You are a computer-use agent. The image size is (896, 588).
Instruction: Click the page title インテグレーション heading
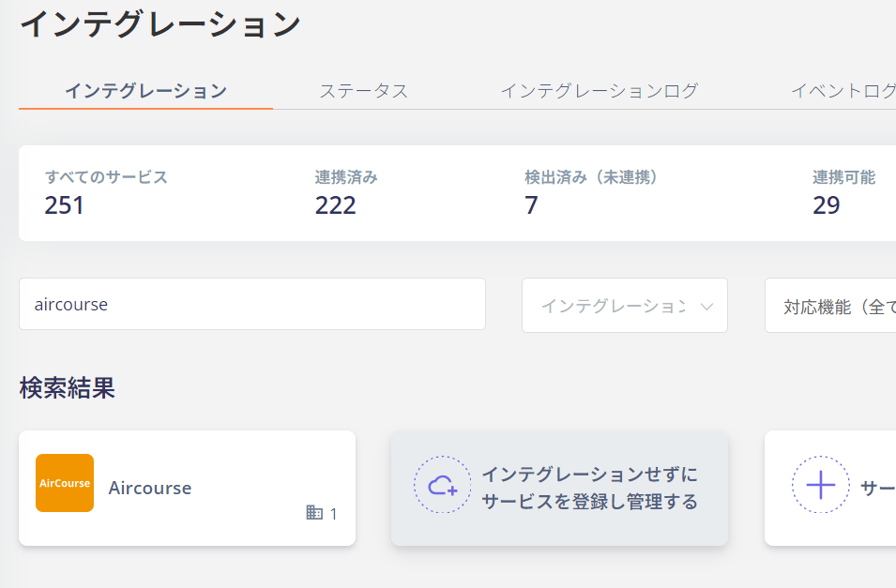click(x=160, y=24)
